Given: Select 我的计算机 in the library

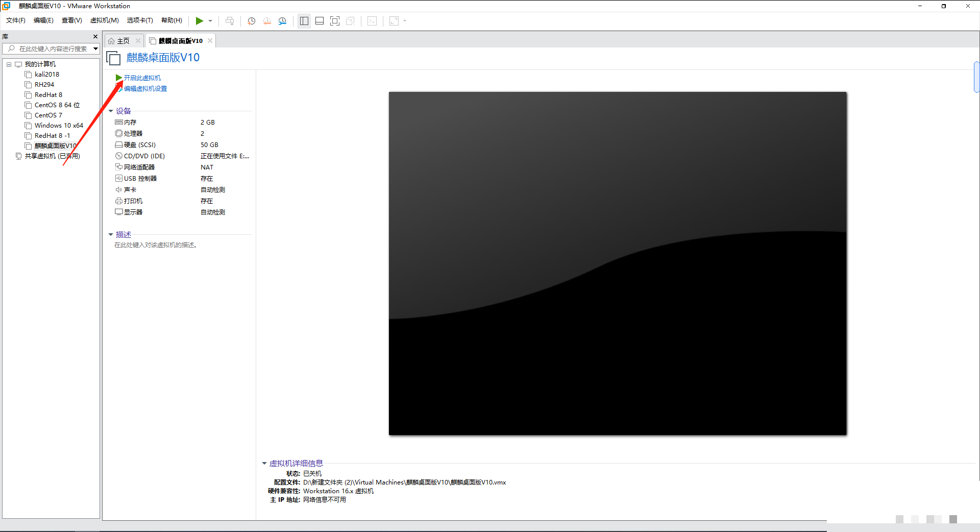Looking at the screenshot, I should coord(40,64).
